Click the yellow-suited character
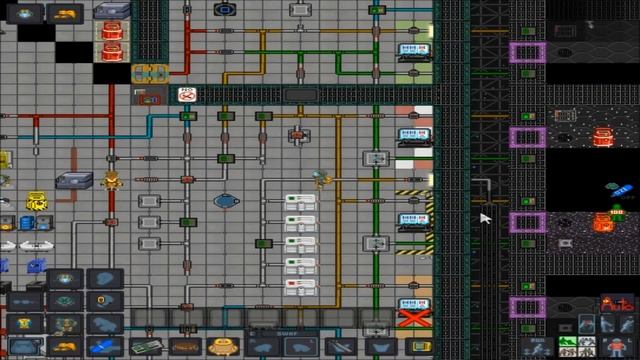The height and width of the screenshot is (360, 640). pos(111,180)
